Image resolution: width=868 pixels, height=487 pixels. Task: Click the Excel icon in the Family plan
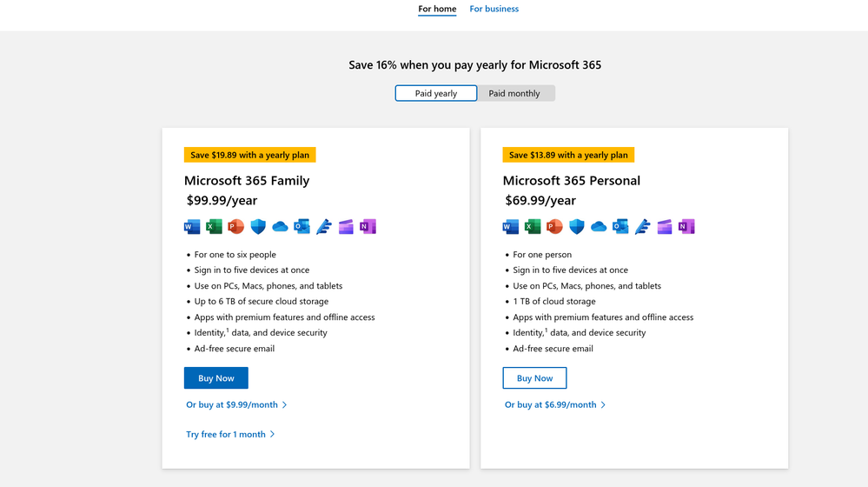214,227
